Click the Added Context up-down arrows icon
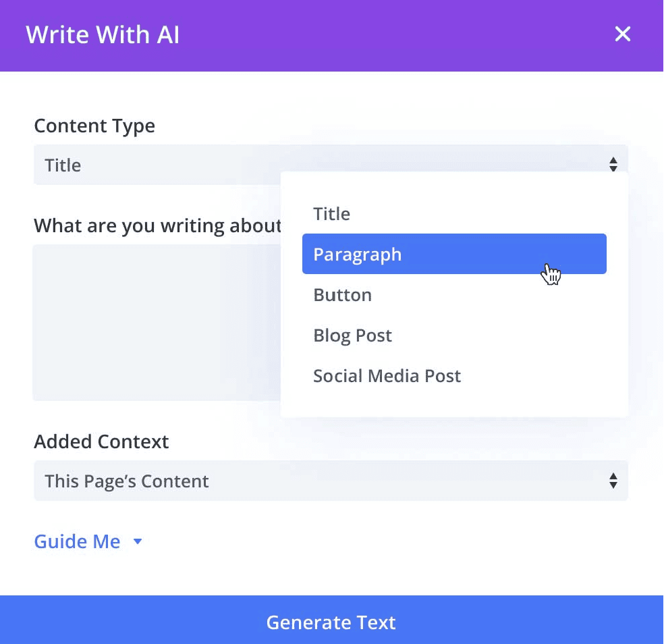This screenshot has height=644, width=664. (613, 481)
